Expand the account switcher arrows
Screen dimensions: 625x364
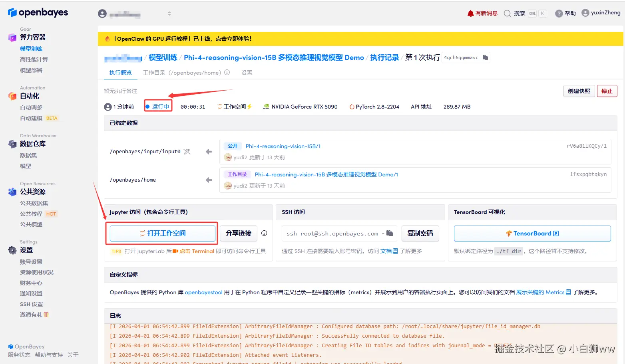pos(169,14)
